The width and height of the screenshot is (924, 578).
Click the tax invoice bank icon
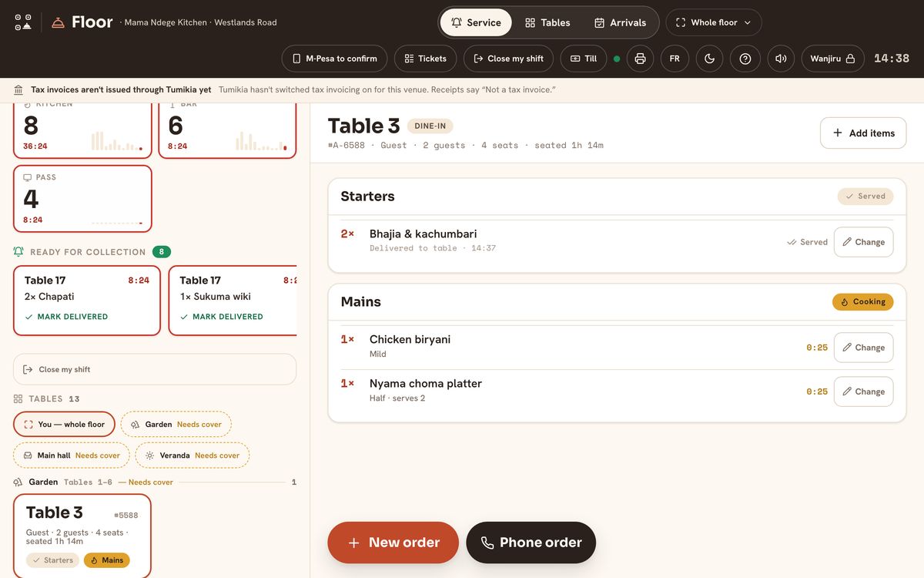pos(18,90)
